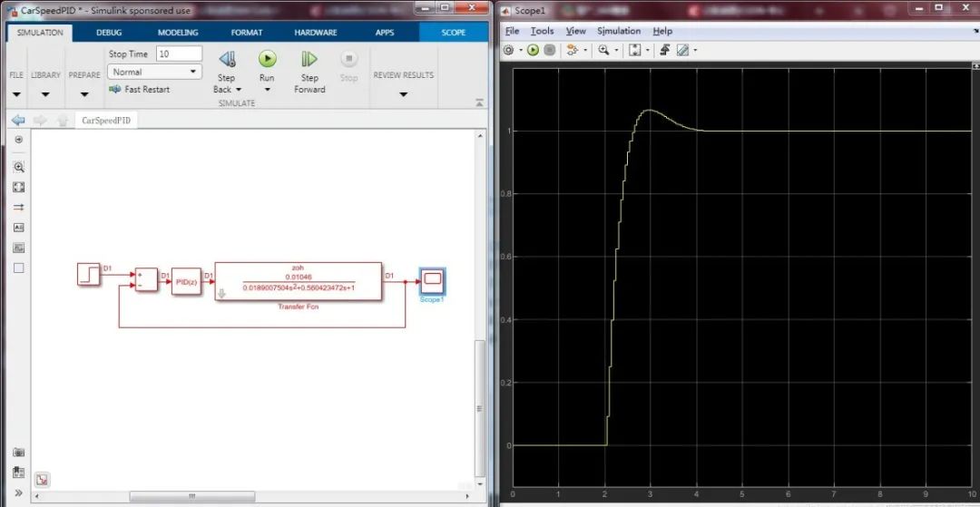Click the Area box palette icon
The height and width of the screenshot is (507, 980).
point(19,268)
